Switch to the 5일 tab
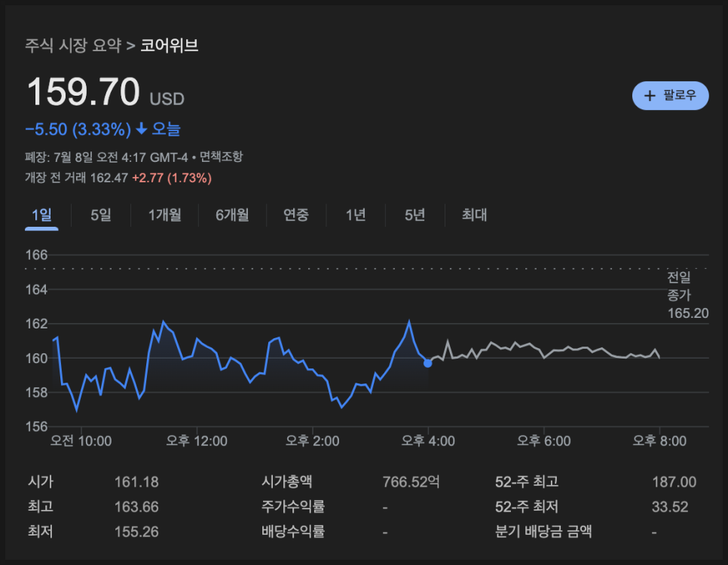 101,215
